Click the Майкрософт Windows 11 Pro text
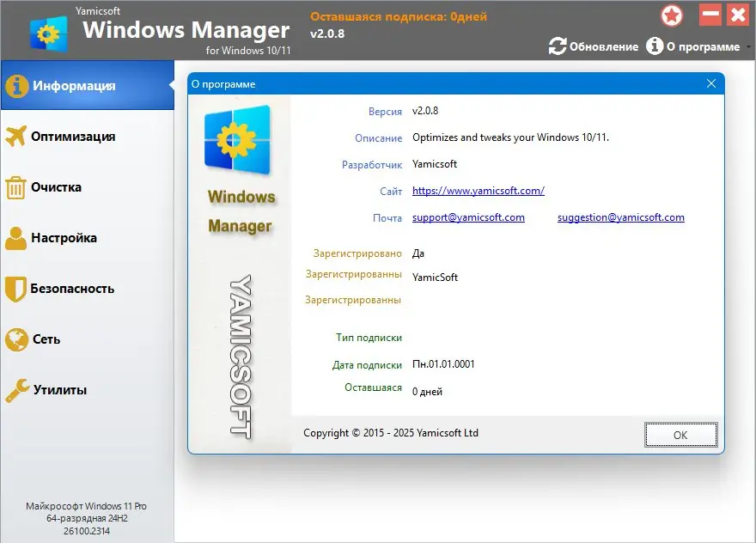The image size is (756, 543). pos(86,506)
